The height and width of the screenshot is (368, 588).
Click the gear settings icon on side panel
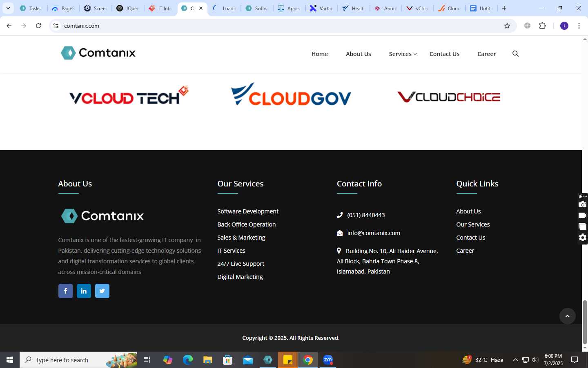pyautogui.click(x=582, y=238)
